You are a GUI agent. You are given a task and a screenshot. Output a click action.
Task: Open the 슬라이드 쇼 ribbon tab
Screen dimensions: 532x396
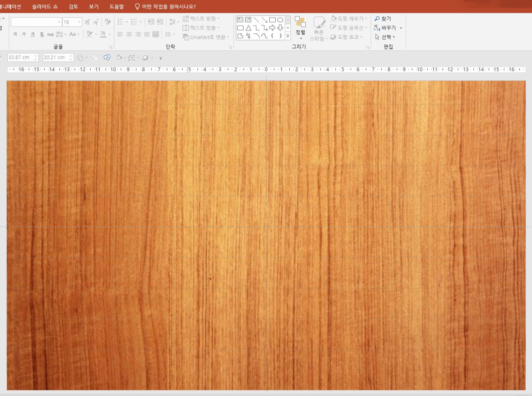click(45, 6)
